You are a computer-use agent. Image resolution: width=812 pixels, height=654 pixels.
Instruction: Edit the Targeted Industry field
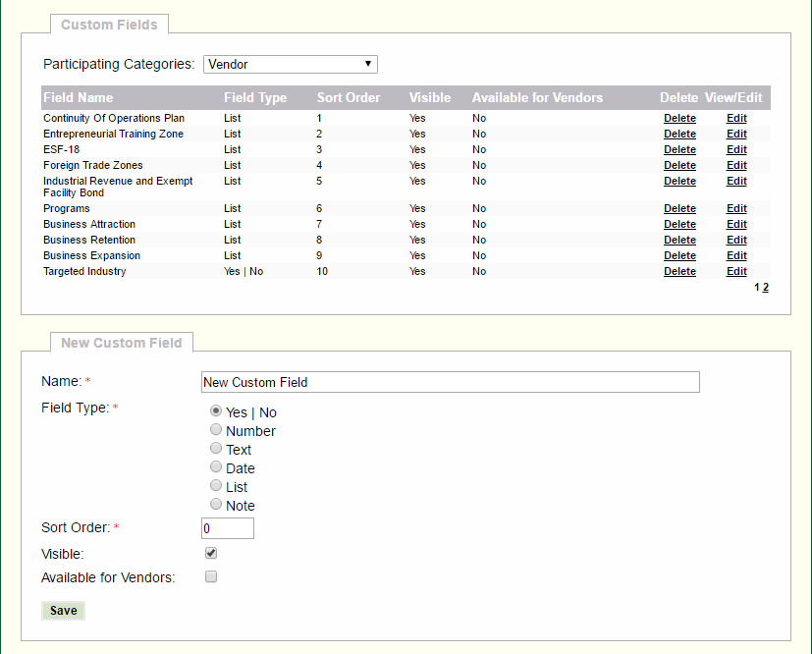tap(736, 272)
